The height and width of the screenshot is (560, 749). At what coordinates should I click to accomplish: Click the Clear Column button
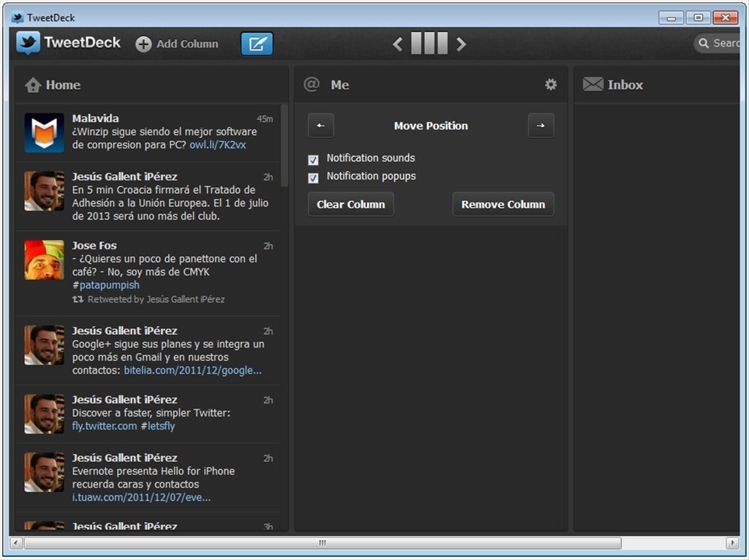coord(351,204)
